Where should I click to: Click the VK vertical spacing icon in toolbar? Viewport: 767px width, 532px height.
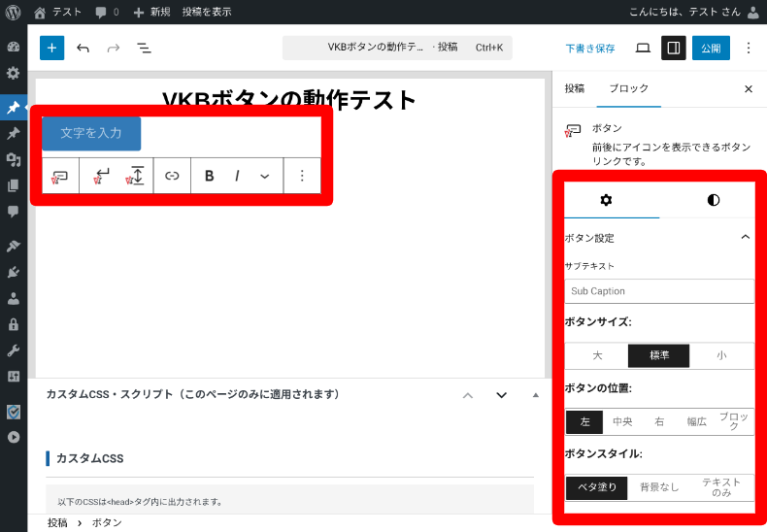tap(136, 176)
